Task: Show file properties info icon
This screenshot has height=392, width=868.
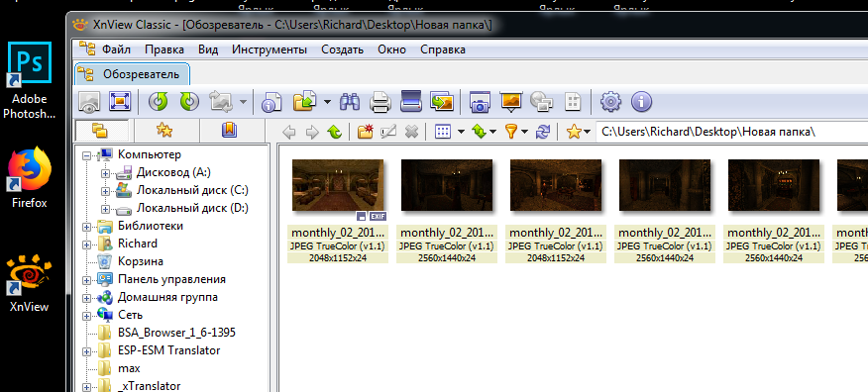Action: click(x=271, y=102)
